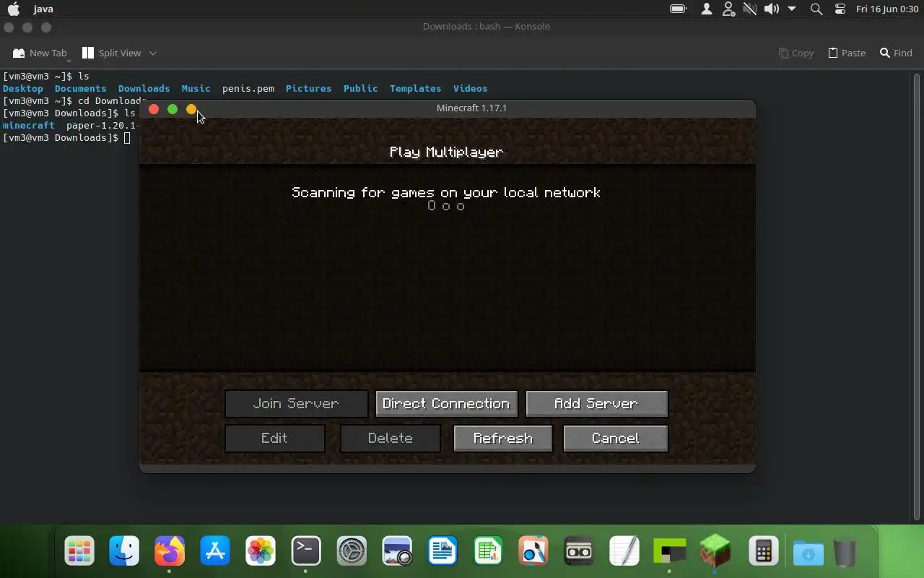The height and width of the screenshot is (578, 924).
Task: Click the terminal prompt cursor
Action: pyautogui.click(x=127, y=137)
